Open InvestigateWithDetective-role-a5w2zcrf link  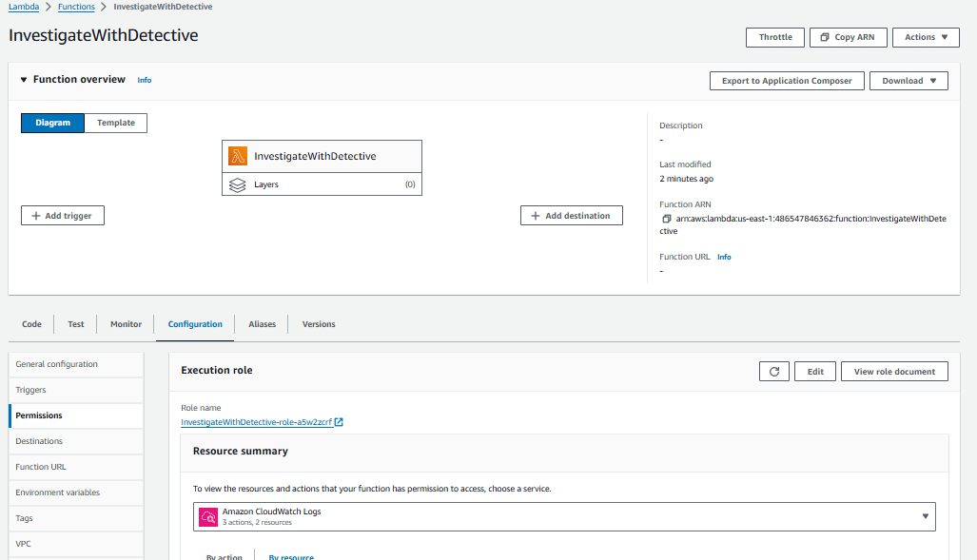point(256,422)
